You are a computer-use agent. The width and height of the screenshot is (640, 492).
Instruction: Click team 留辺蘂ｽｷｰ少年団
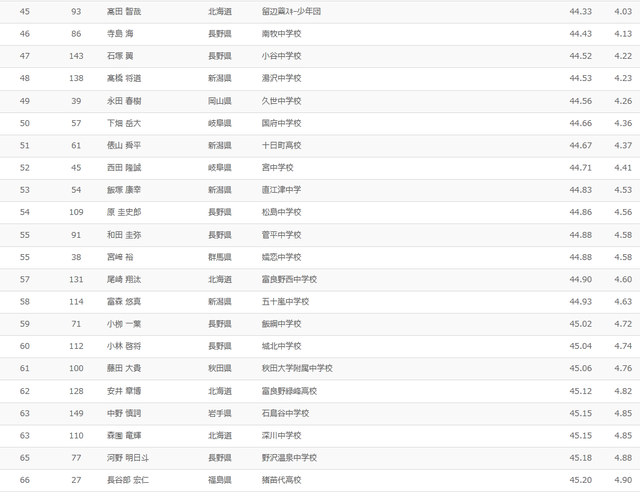tap(291, 11)
